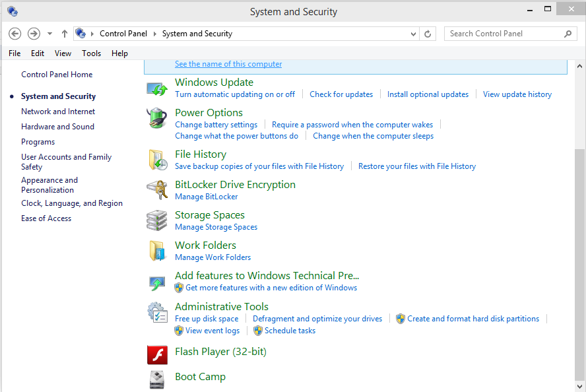
Task: Click Free up disk space link
Action: coord(207,319)
